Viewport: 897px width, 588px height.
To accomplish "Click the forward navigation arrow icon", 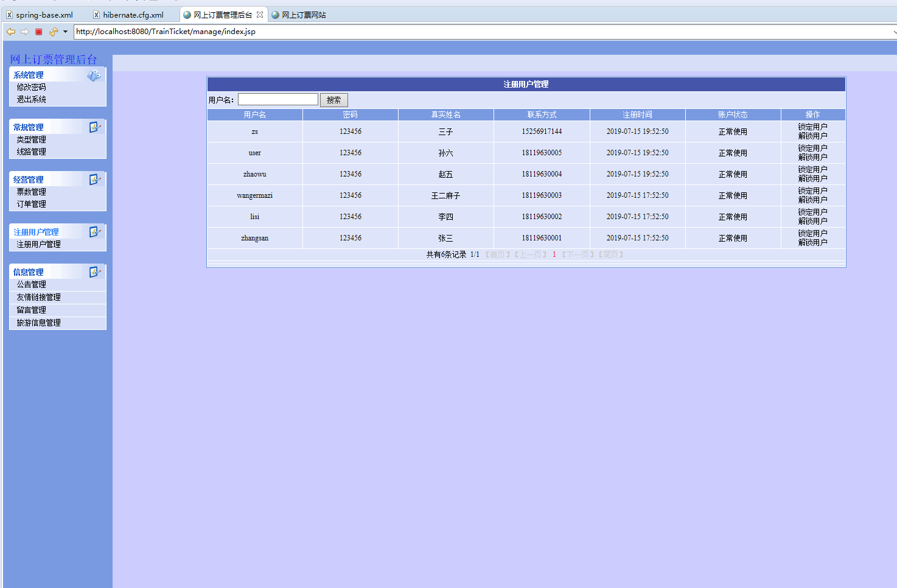I will pos(24,31).
